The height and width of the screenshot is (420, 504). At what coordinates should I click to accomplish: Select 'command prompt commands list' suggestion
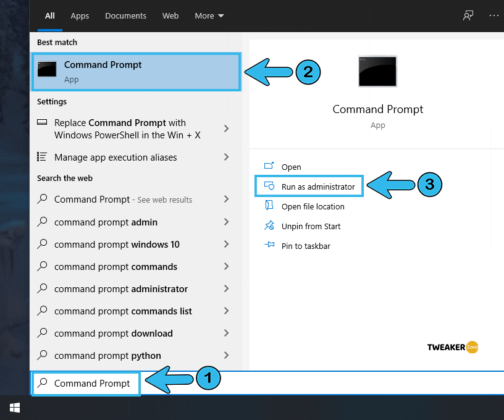click(136, 311)
